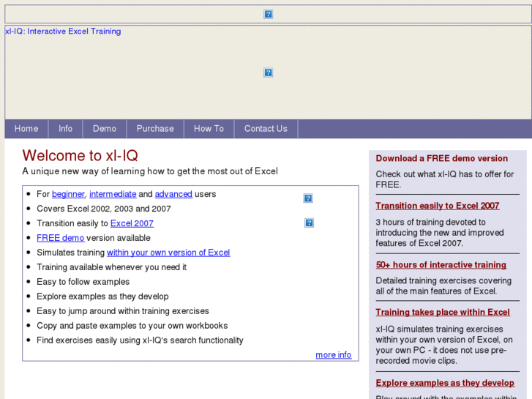Click missing image icon beside beginner users bullet
Image resolution: width=532 pixels, height=399 pixels.
[x=308, y=198]
